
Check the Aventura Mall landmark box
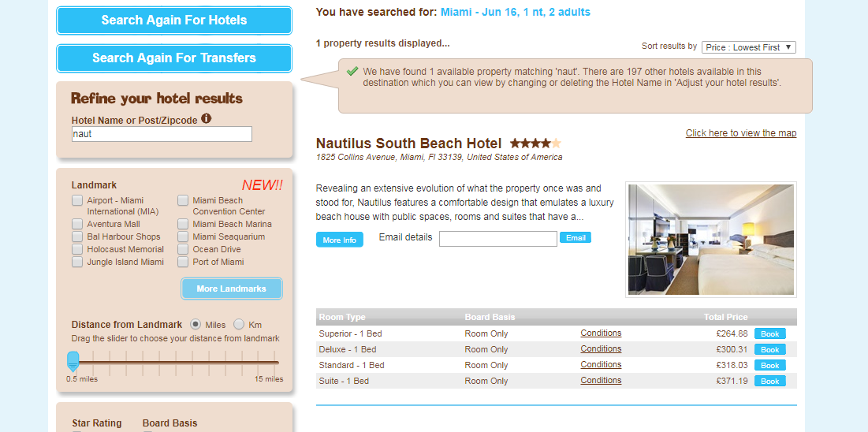[77, 224]
